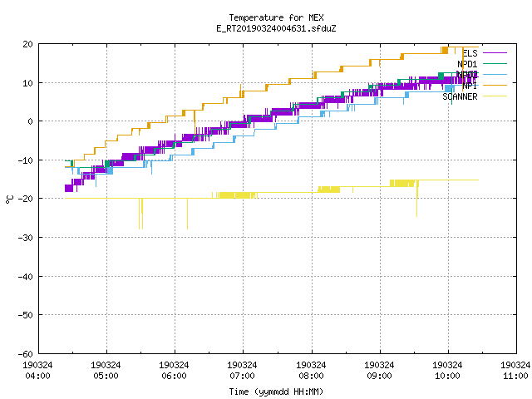Click the x-axis tick label 08:00
Viewport: 532px width, 399px height.
[x=311, y=376]
